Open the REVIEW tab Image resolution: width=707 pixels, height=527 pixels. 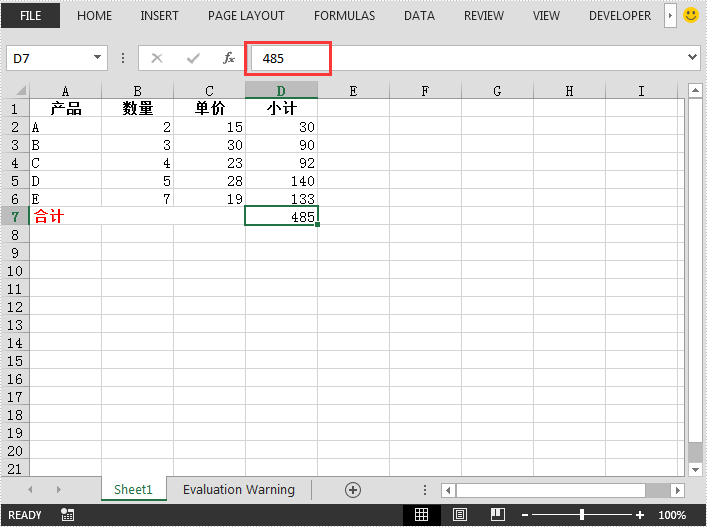484,16
